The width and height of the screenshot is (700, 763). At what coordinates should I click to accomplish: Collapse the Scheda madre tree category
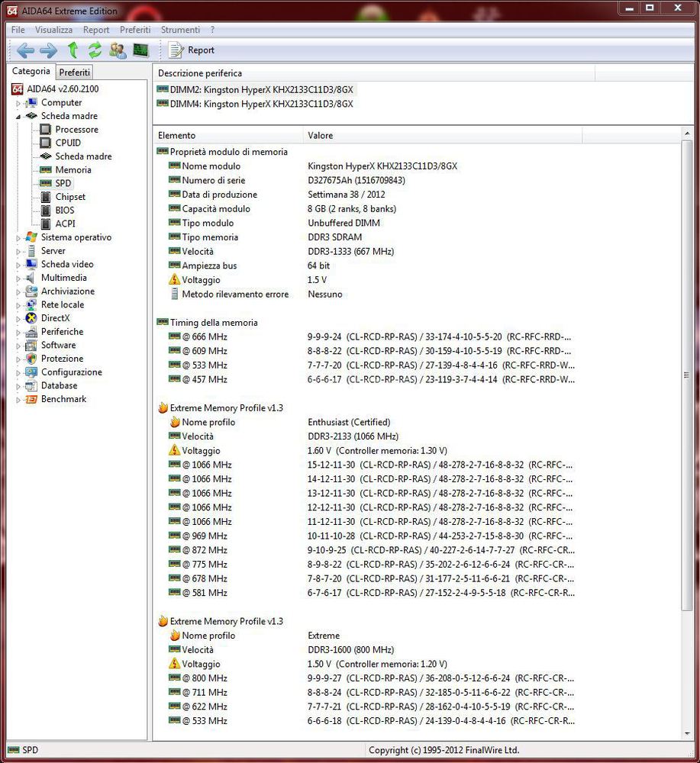[18, 116]
